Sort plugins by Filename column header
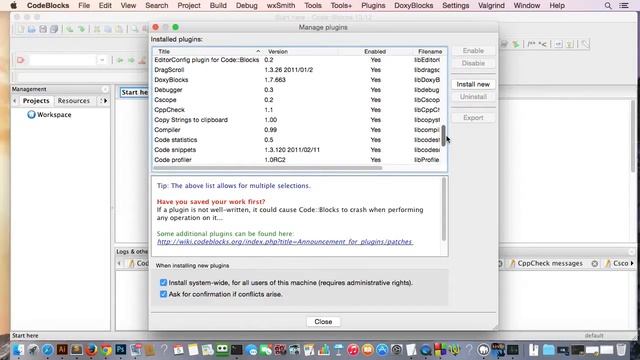Image resolution: width=640 pixels, height=360 pixels. coord(429,51)
